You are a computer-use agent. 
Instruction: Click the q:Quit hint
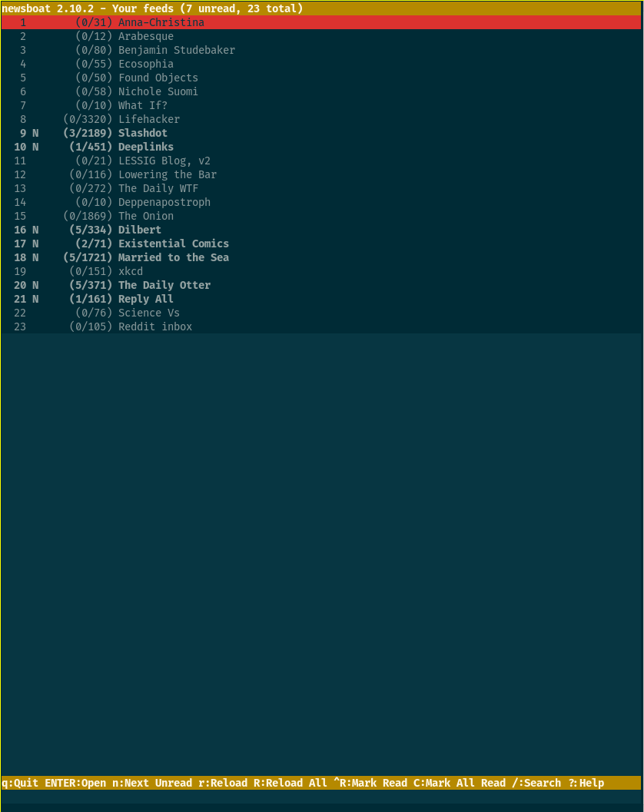pyautogui.click(x=20, y=783)
